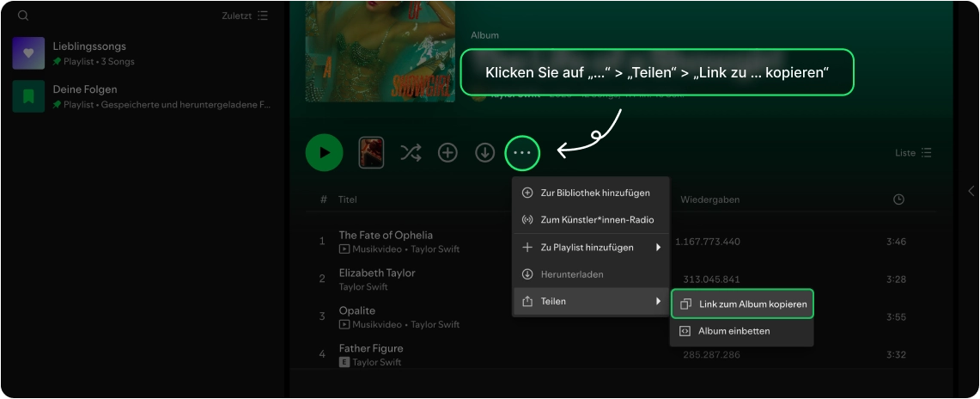Expand the right panel chevron arrow
Screen dimensions: 980x399
pyautogui.click(x=971, y=192)
